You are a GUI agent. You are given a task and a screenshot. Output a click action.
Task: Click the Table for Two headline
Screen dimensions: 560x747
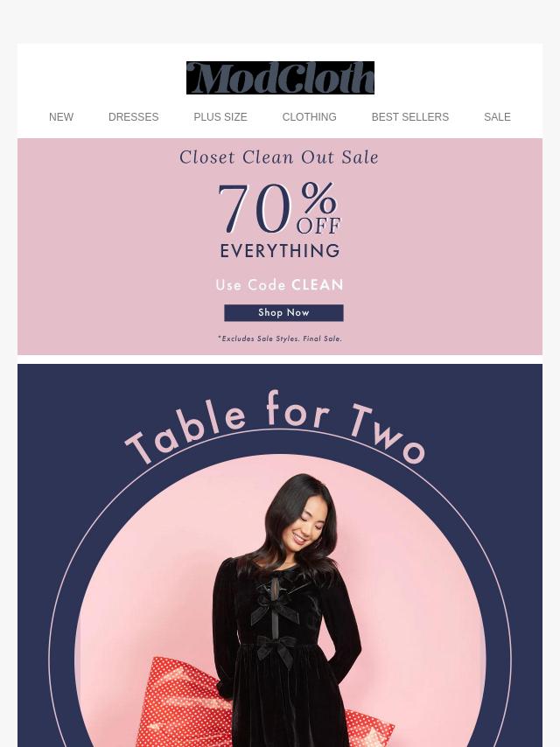click(x=276, y=426)
